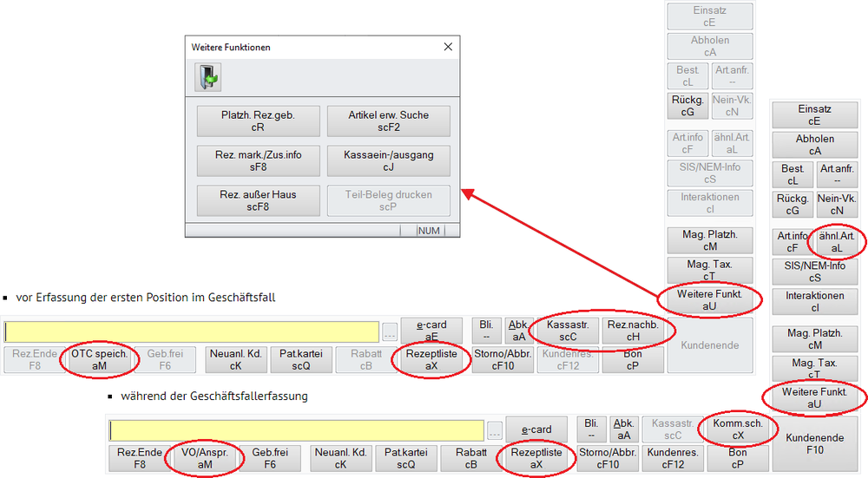
Task: Click the Teil-Beleg drucken scP button
Action: (388, 200)
